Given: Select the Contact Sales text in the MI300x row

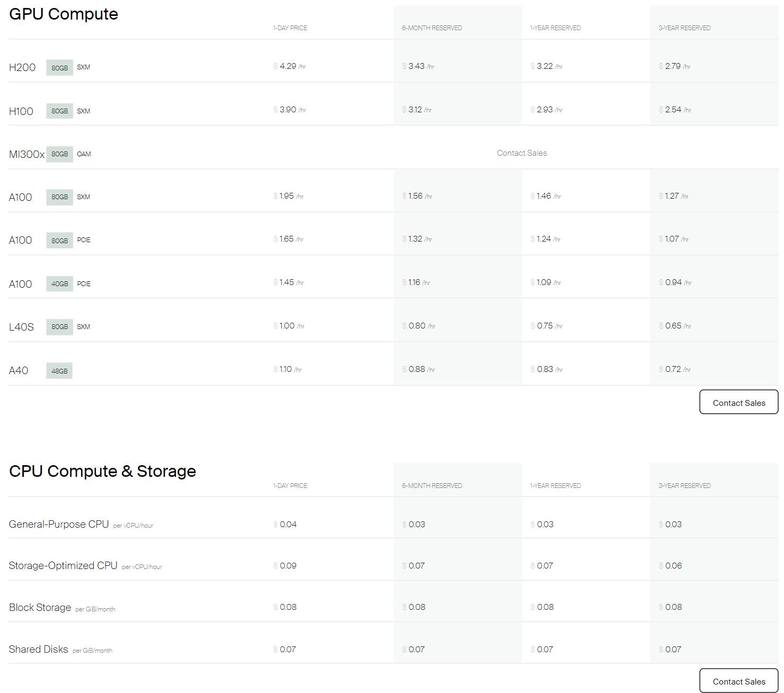Looking at the screenshot, I should tap(522, 153).
